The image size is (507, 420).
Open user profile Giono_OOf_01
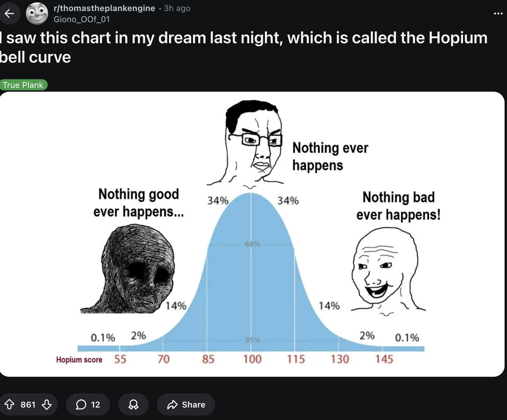pos(82,19)
